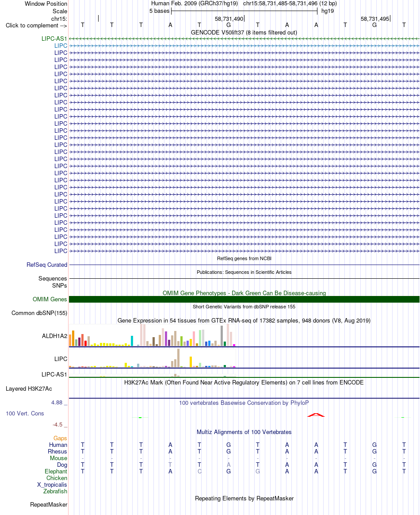This screenshot has height=515, width=420.
Task: Open the 'OMIM Gene Phenotypes' track title
Action: click(x=244, y=293)
